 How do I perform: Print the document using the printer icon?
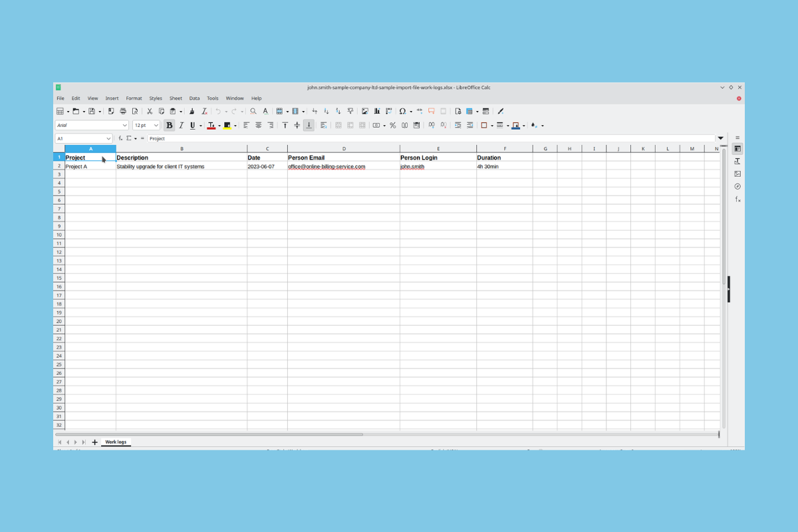pos(123,111)
